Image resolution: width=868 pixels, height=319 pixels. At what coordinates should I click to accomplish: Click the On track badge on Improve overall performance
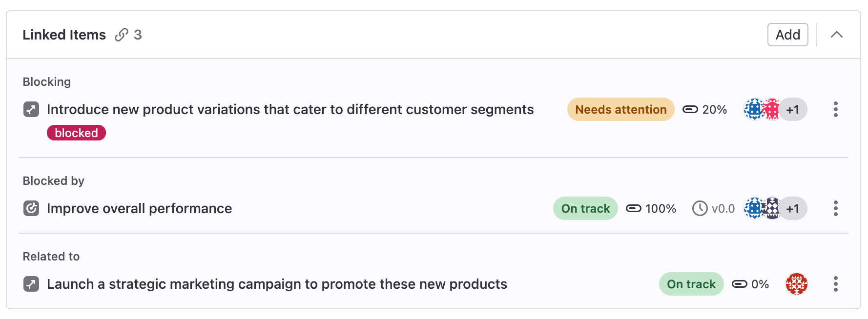point(585,208)
